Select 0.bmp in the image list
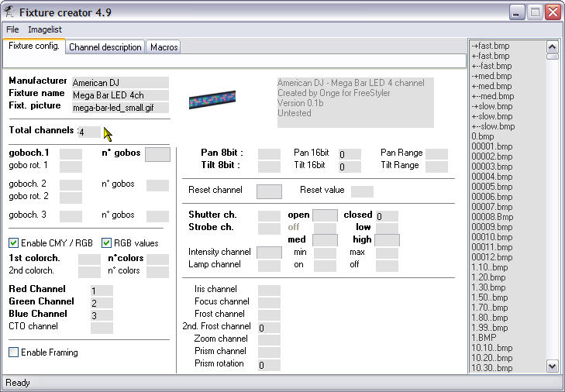This screenshot has height=392, width=565. click(x=483, y=136)
